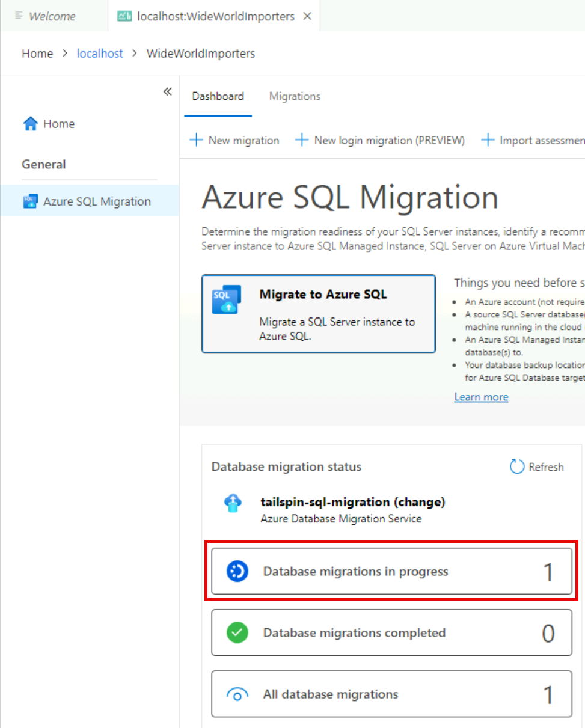Select the Azure SQL Migration sidebar item
Image resolution: width=585 pixels, height=728 pixels.
coord(96,201)
